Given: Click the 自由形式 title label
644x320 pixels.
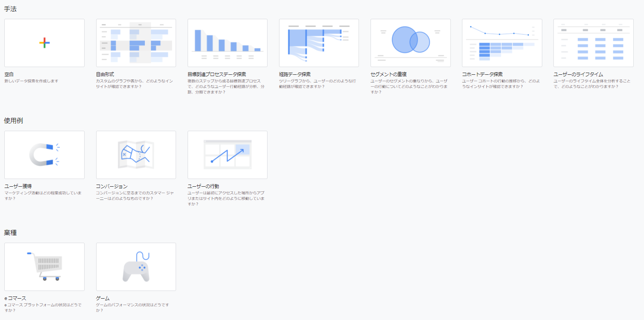Looking at the screenshot, I should 105,74.
